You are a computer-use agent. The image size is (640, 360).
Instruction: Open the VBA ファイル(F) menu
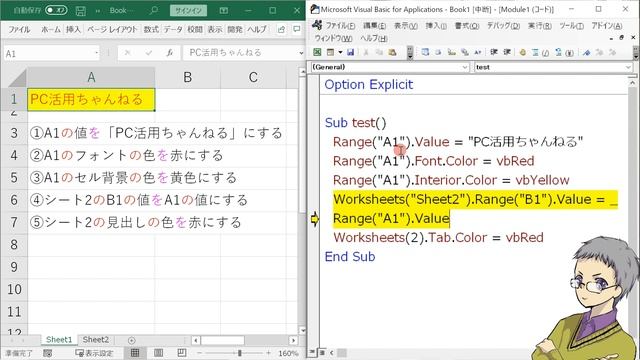(x=340, y=26)
